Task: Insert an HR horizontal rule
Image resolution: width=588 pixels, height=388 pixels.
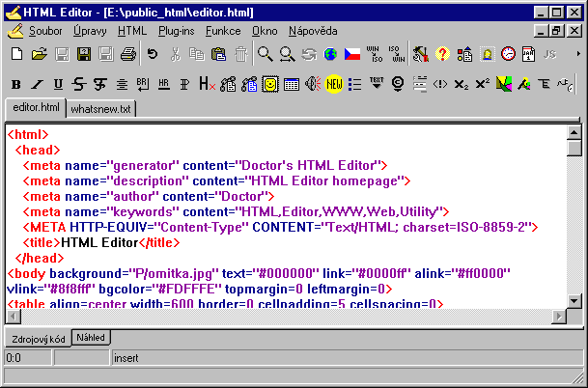Action: (x=164, y=84)
